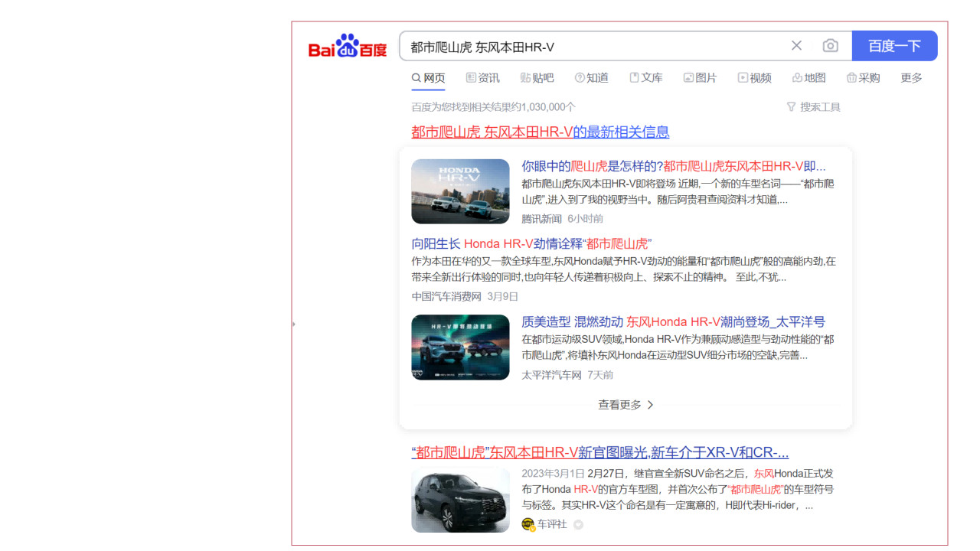This screenshot has height=551, width=980.
Task: Click source 中国汽车消费网
Action: 446,297
